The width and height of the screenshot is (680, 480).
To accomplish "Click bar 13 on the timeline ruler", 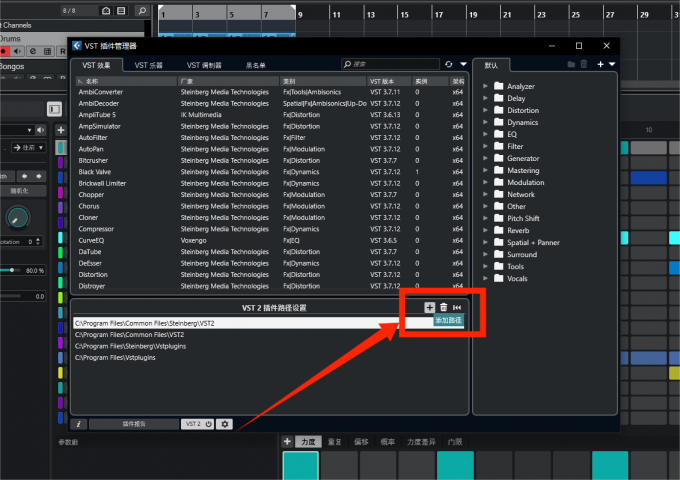I will point(371,15).
